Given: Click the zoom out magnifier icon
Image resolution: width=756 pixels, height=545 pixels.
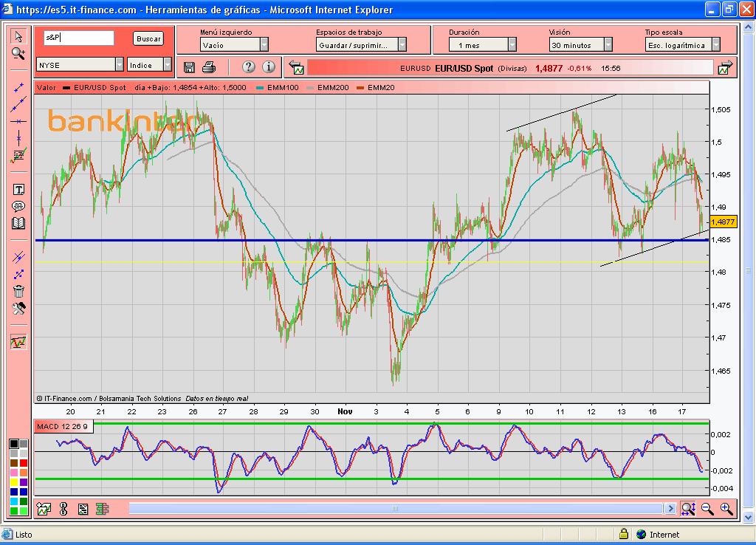Looking at the screenshot, I should [x=707, y=508].
